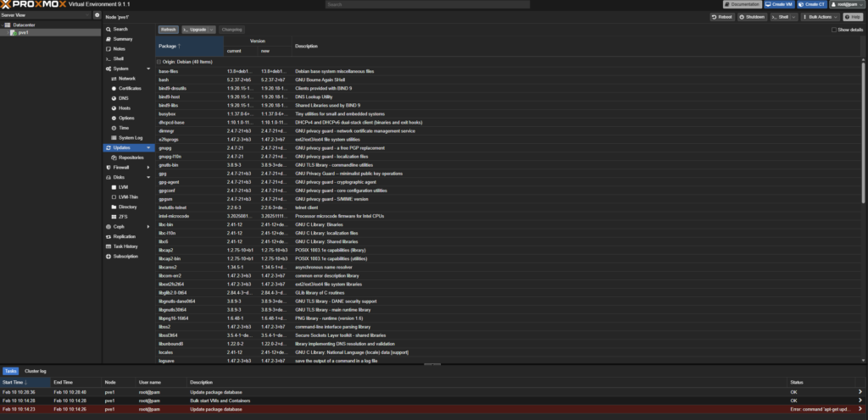Toggle the Show details checkbox
The width and height of the screenshot is (868, 420).
(834, 30)
